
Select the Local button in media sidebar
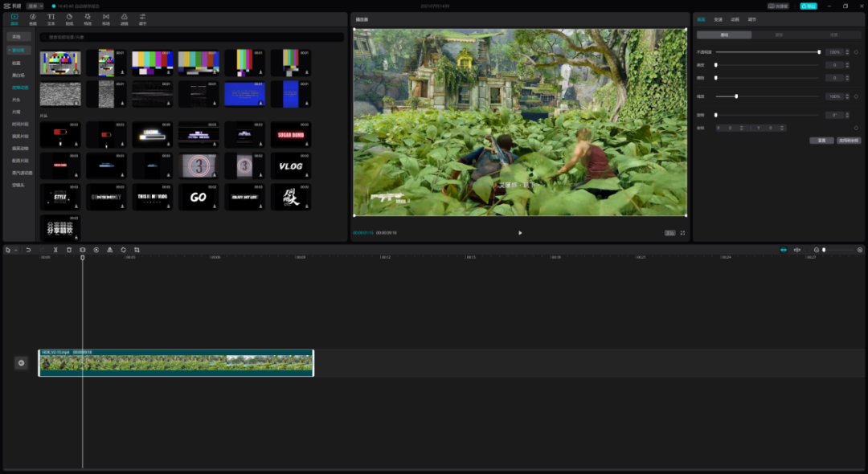[x=18, y=36]
